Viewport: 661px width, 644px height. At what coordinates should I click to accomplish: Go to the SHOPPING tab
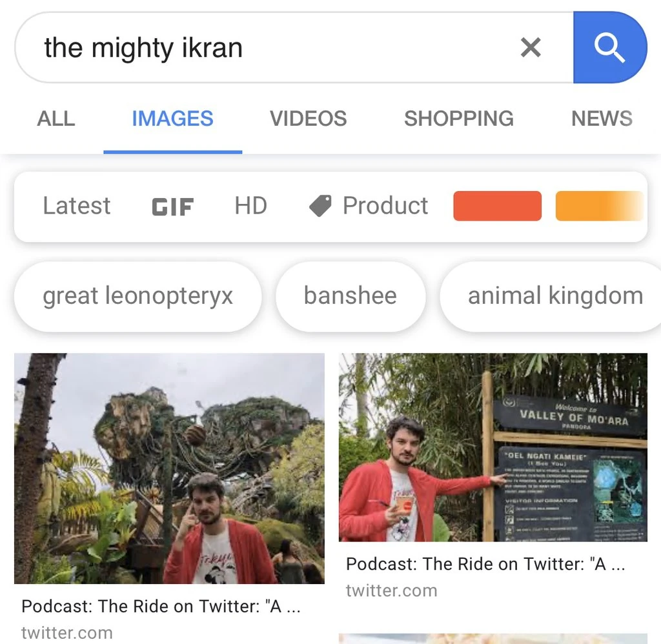click(x=459, y=119)
